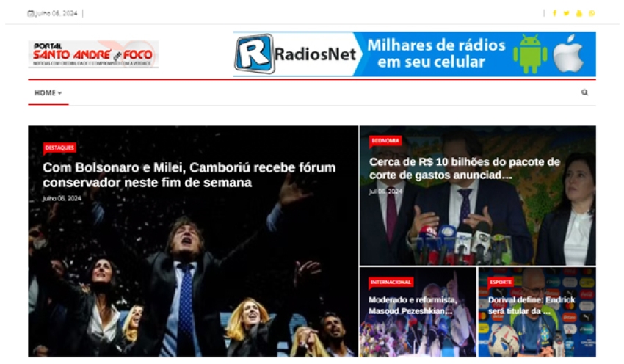Open the INTERNACIONAL category tag
This screenshot has height=364, width=624.
391,282
